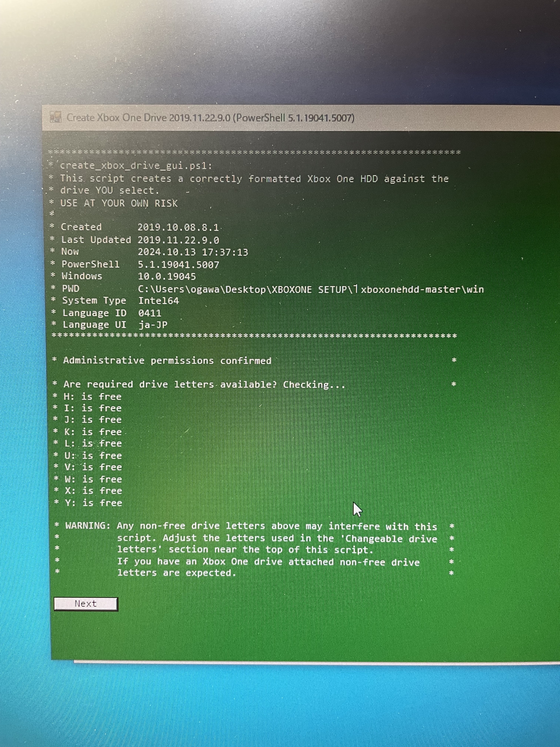The width and height of the screenshot is (560, 747).
Task: Click the Language UI ja-JP value
Action: [153, 325]
